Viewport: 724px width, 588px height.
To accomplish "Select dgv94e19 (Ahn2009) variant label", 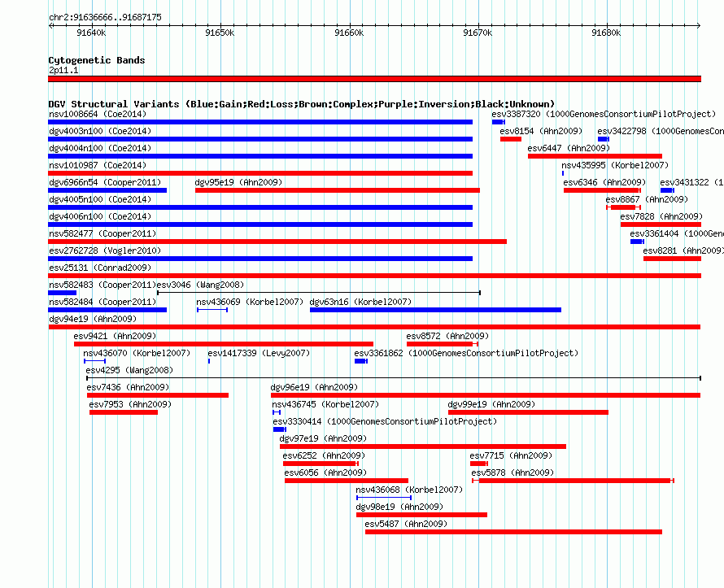I will [x=93, y=319].
